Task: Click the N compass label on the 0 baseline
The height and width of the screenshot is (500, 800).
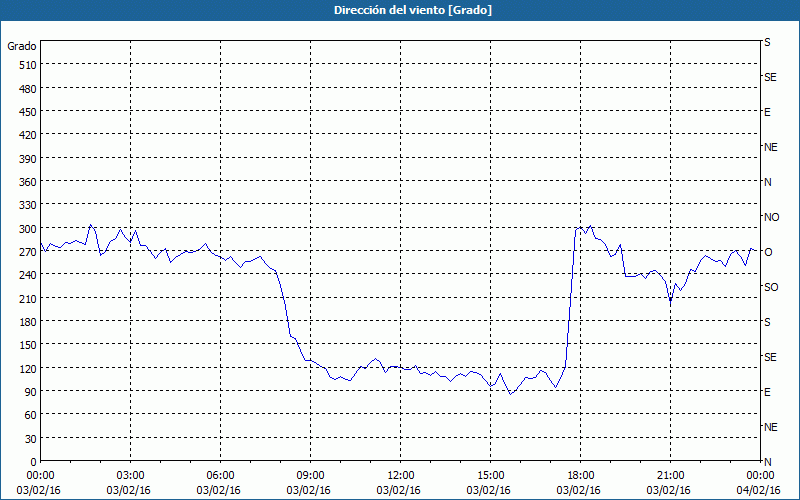Action: (x=768, y=462)
